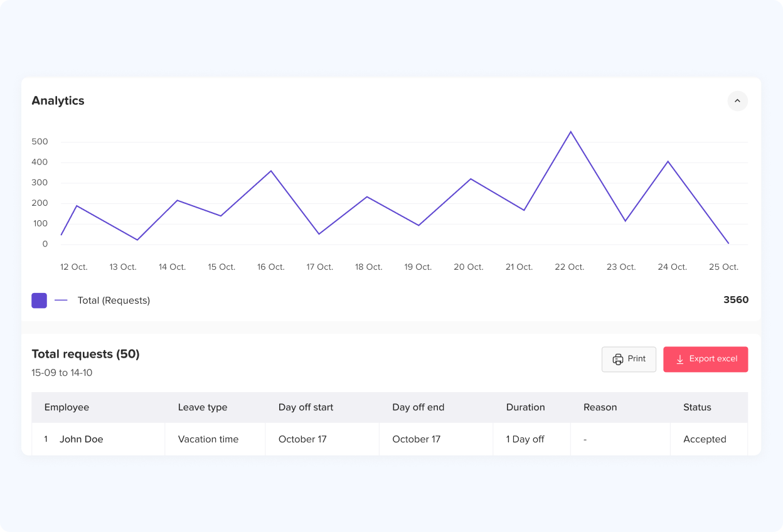The image size is (783, 532).
Task: Click the Status column header
Action: (x=697, y=407)
